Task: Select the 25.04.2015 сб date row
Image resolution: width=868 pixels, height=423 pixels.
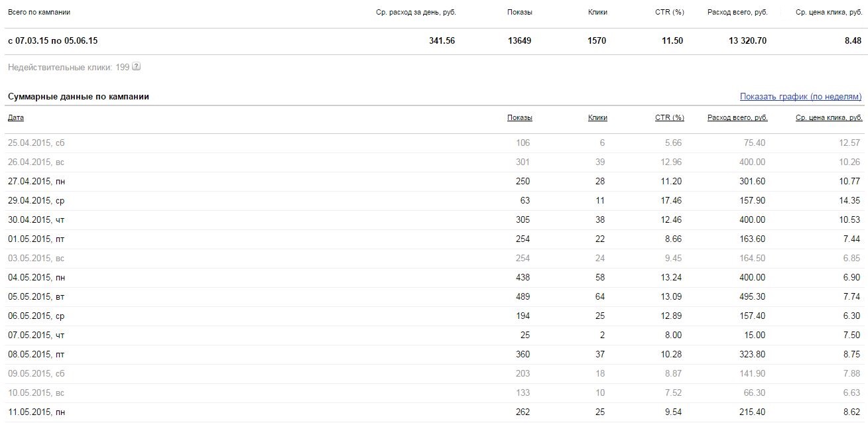Action: 36,143
